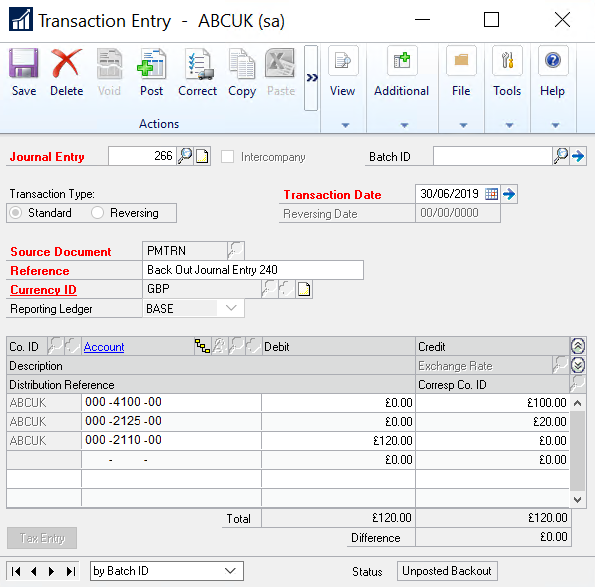
Task: Click grid scrollbar down arrow
Action: 578,500
